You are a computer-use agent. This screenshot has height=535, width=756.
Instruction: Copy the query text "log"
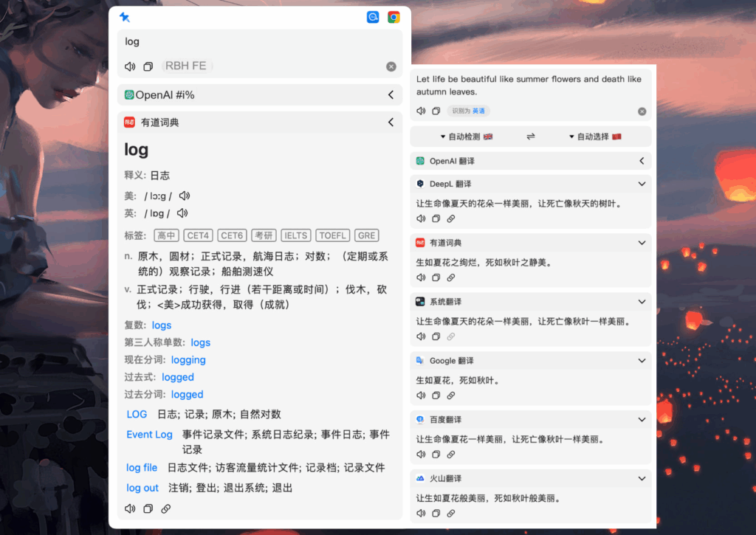pyautogui.click(x=148, y=66)
